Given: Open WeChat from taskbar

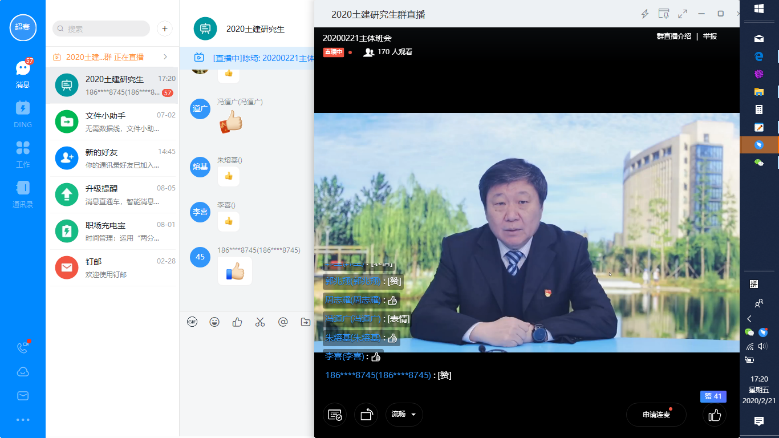Looking at the screenshot, I should (759, 162).
